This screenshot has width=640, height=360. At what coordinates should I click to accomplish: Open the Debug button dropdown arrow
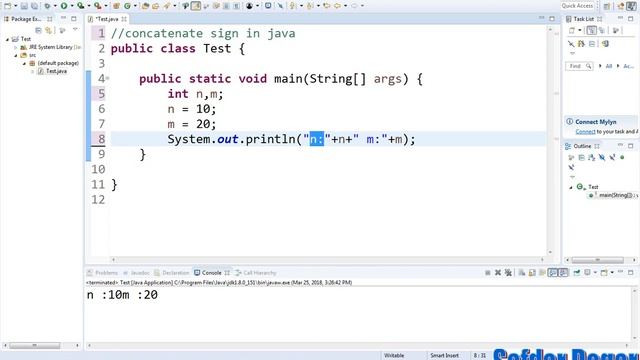click(55, 6)
